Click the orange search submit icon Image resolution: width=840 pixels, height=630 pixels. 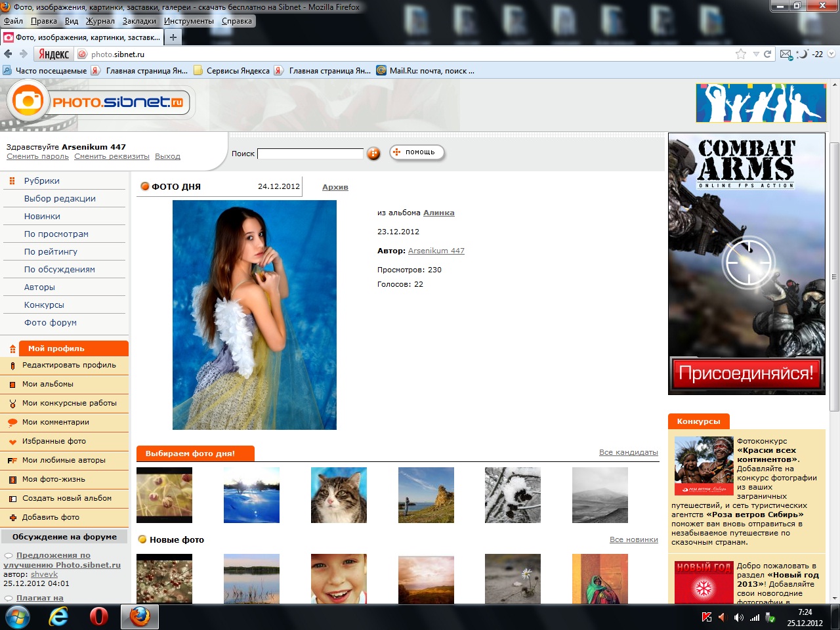pos(373,154)
